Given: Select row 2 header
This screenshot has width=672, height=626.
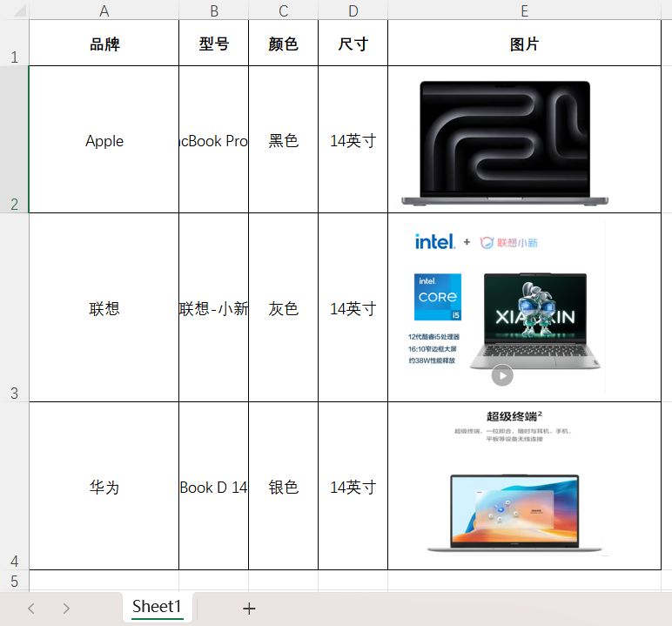Looking at the screenshot, I should coord(14,139).
